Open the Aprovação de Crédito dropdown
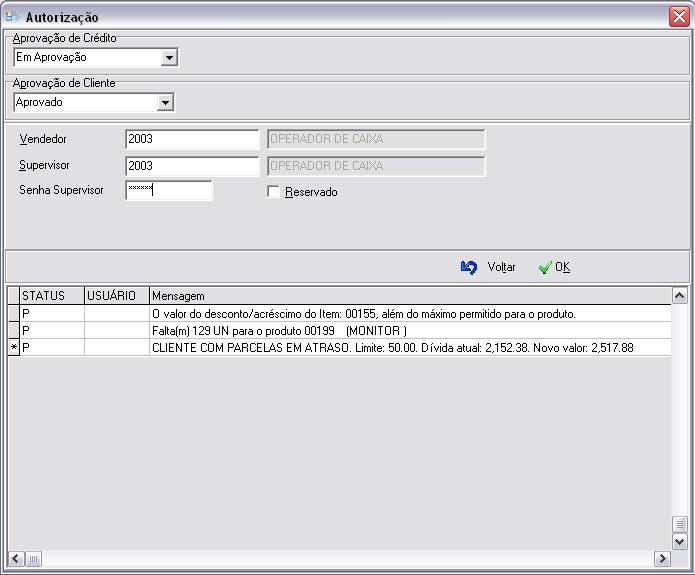The width and height of the screenshot is (695, 575). [x=169, y=58]
